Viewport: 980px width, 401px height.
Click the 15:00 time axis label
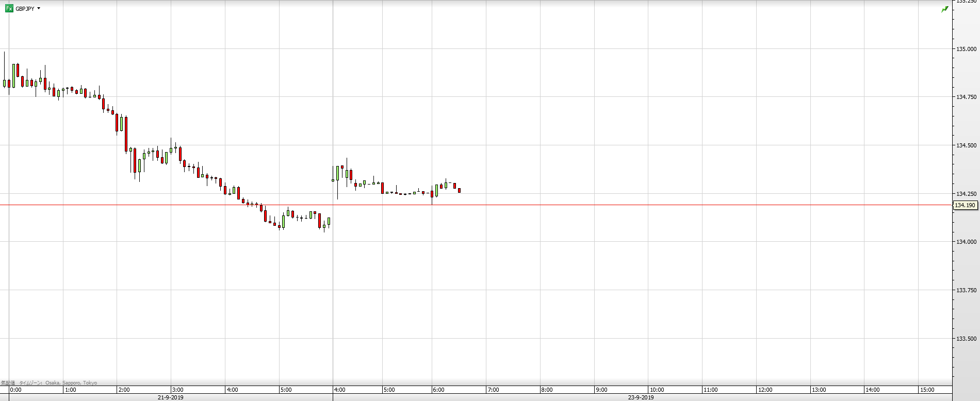pos(927,390)
